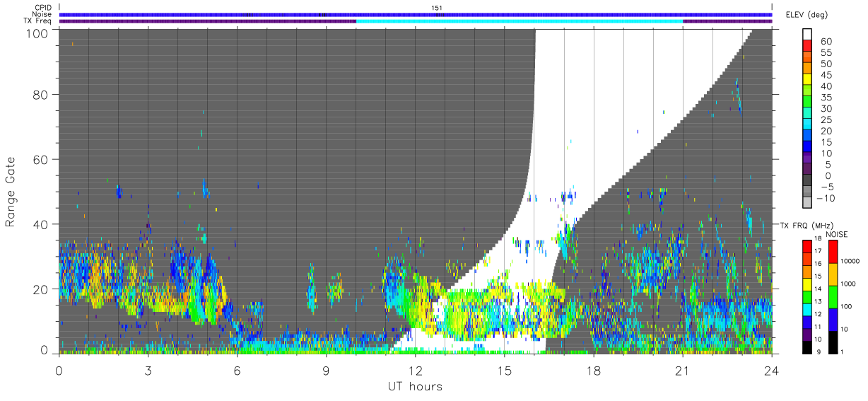Click the 60 tick on Range Gate axis
868x401 pixels.
[x=41, y=159]
